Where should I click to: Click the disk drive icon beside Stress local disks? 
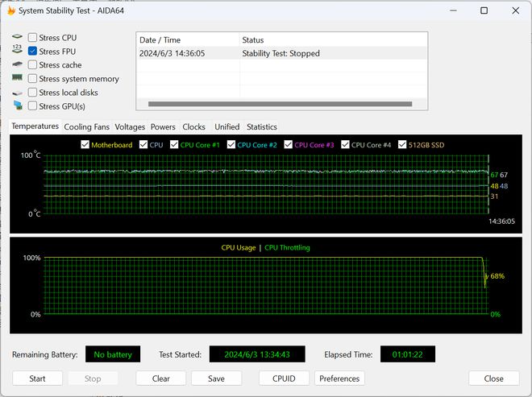17,93
